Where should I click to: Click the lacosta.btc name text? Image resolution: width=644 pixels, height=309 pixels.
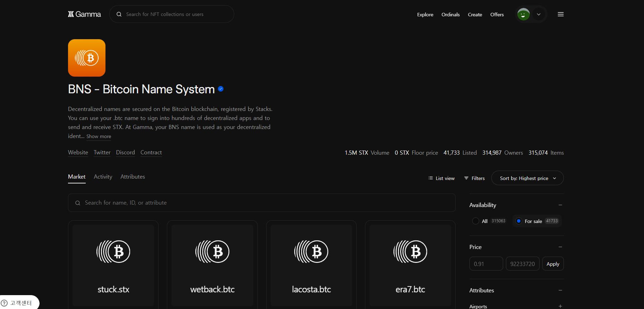[x=311, y=290]
